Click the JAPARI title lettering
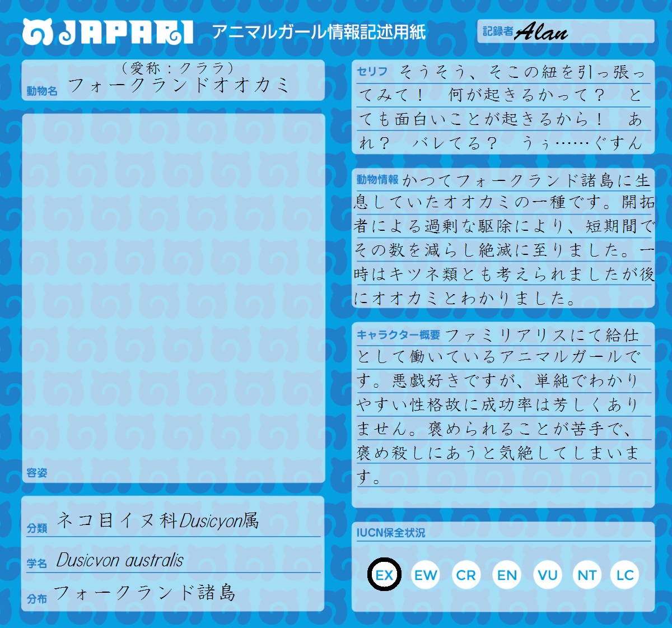The image size is (672, 628). (125, 32)
